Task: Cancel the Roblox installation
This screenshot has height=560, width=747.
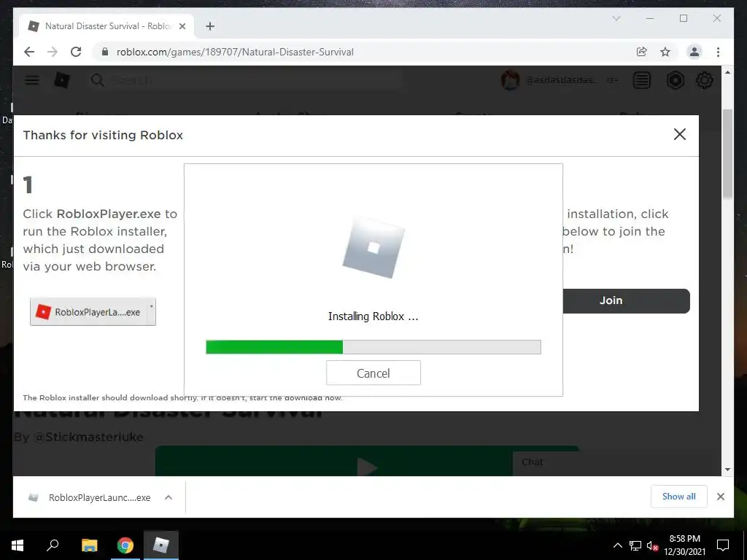Action: [x=373, y=373]
